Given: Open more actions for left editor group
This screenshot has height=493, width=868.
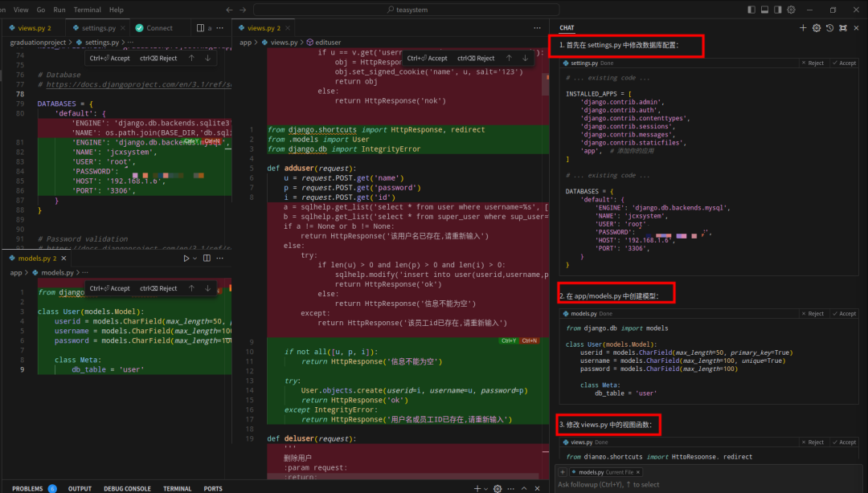Looking at the screenshot, I should pos(220,27).
